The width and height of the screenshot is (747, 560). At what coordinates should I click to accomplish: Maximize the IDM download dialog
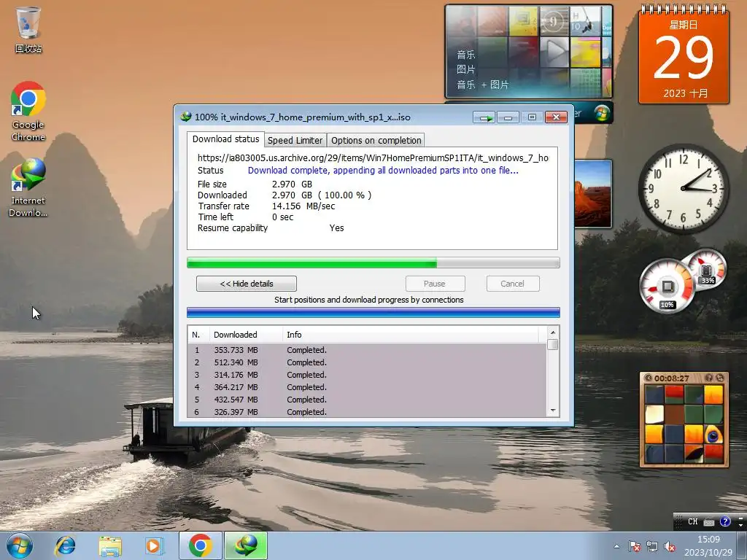532,117
